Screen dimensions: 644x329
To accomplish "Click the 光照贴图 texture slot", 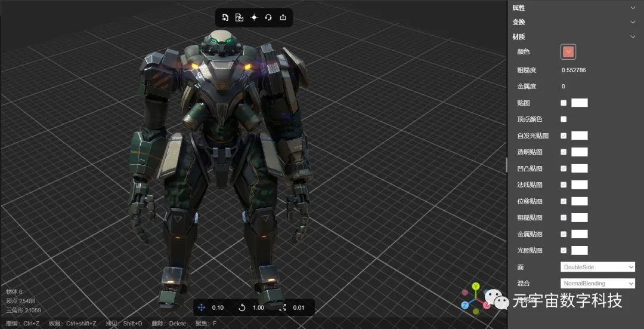I will pyautogui.click(x=580, y=250).
